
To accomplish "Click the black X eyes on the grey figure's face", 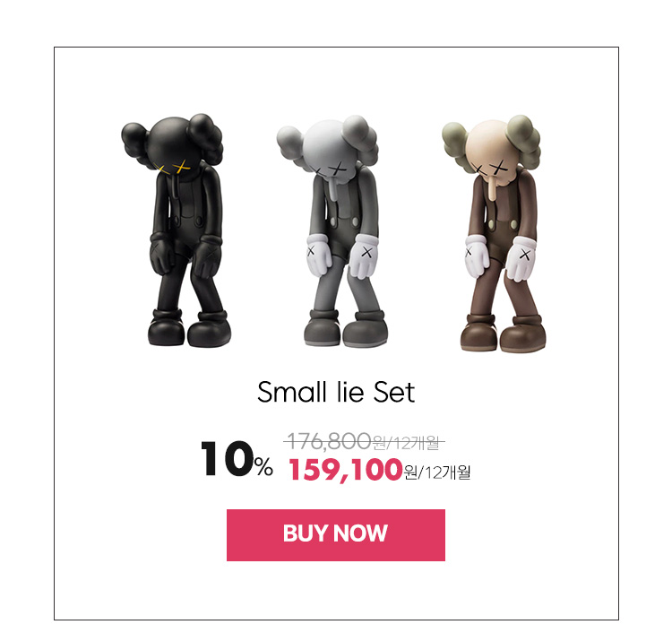I will point(331,169).
